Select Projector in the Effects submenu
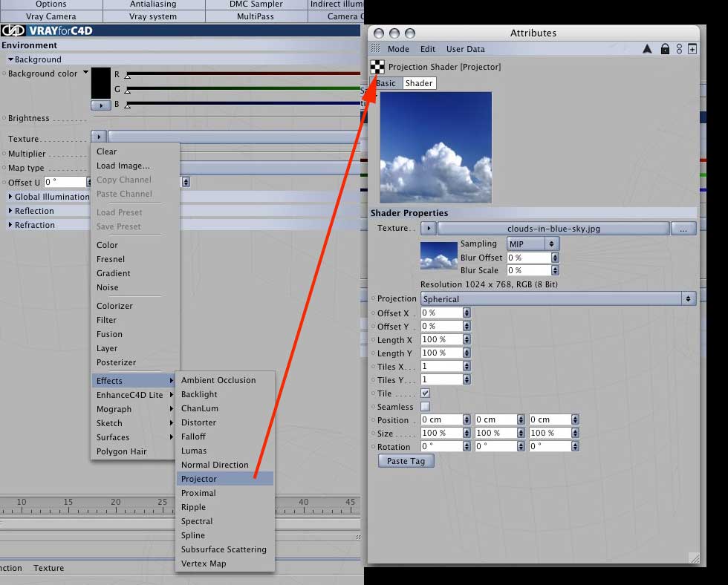Viewport: 728px width, 585px height. point(224,479)
